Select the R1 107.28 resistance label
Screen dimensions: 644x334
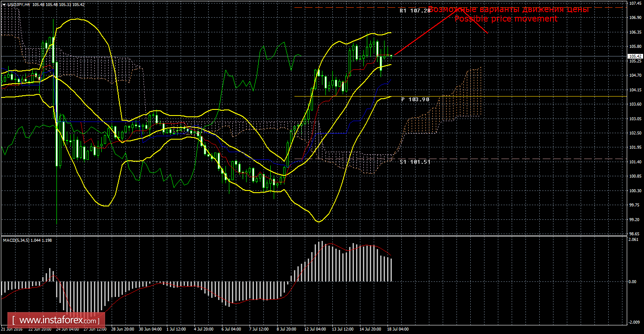415,10
